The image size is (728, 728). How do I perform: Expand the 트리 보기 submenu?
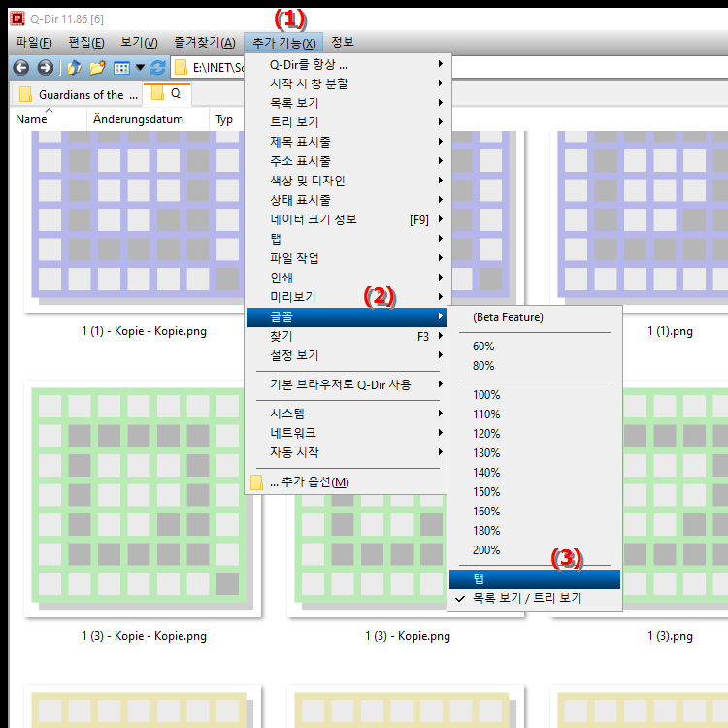pos(347,122)
